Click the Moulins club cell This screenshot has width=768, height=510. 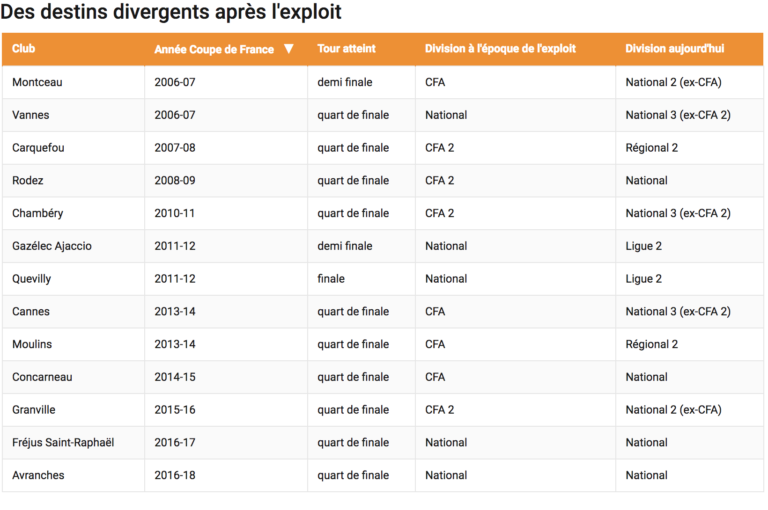(32, 344)
